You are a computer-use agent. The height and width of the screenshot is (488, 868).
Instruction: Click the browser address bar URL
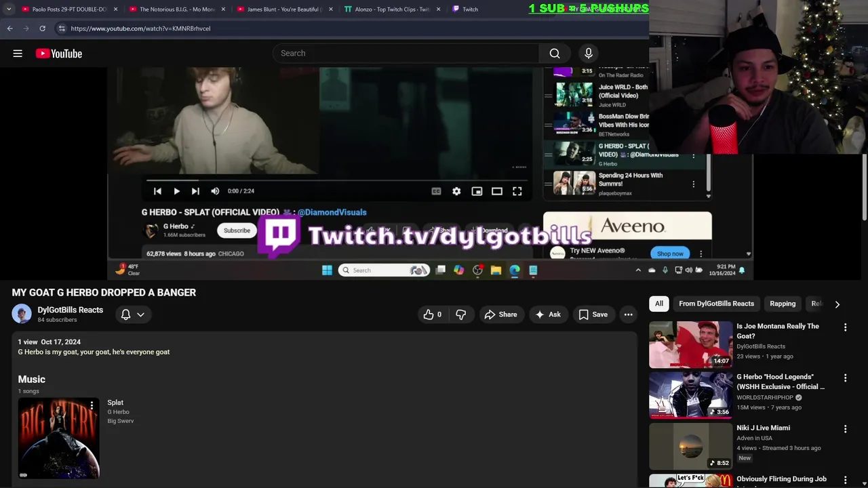point(140,28)
